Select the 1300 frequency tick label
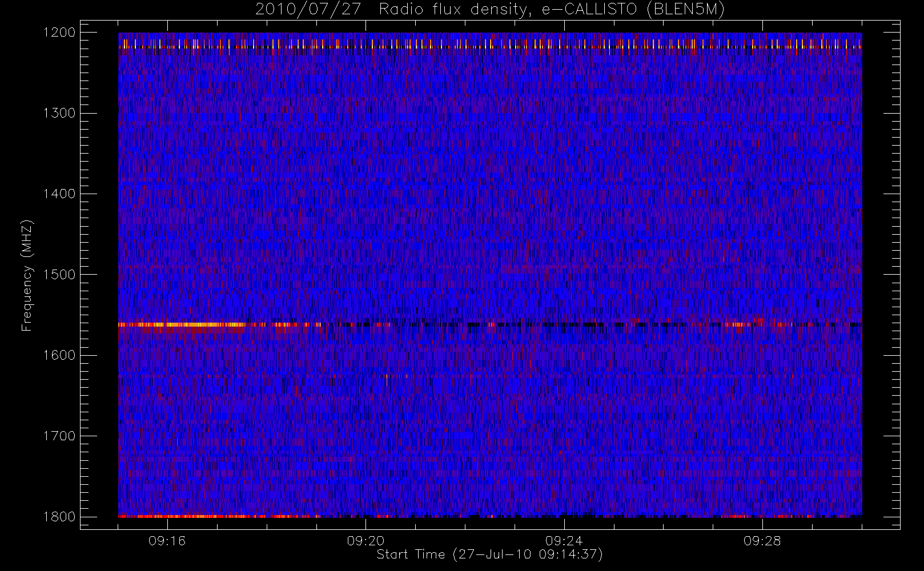 (60, 113)
